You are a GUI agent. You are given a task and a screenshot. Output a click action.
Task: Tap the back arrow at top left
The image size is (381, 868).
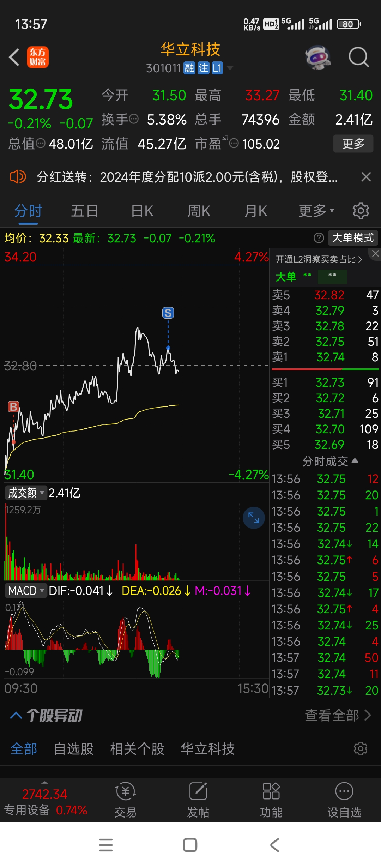tap(14, 57)
